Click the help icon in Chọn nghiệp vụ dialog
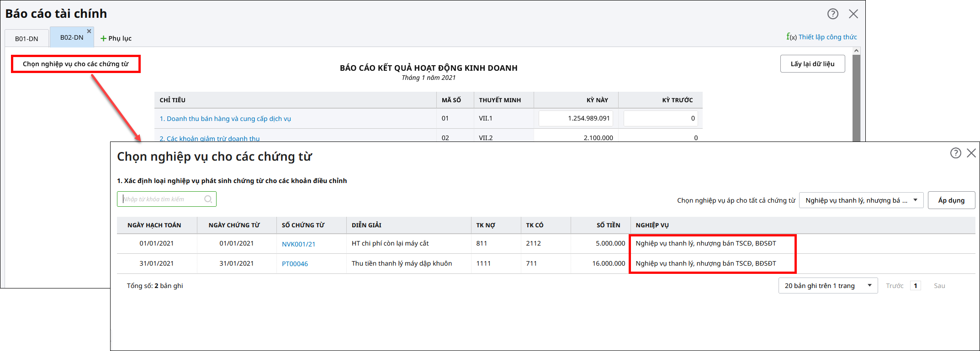This screenshot has height=351, width=980. coord(955,153)
